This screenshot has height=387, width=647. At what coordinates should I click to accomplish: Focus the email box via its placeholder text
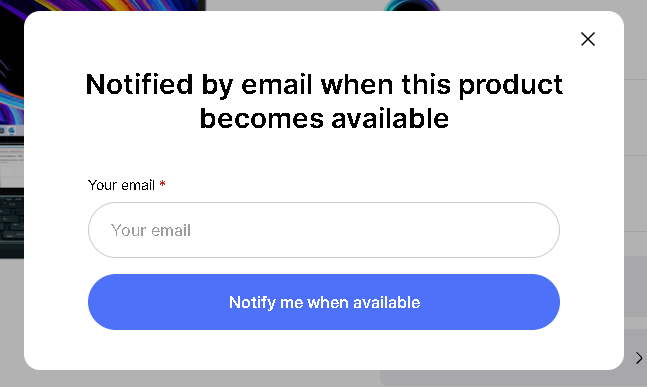151,230
